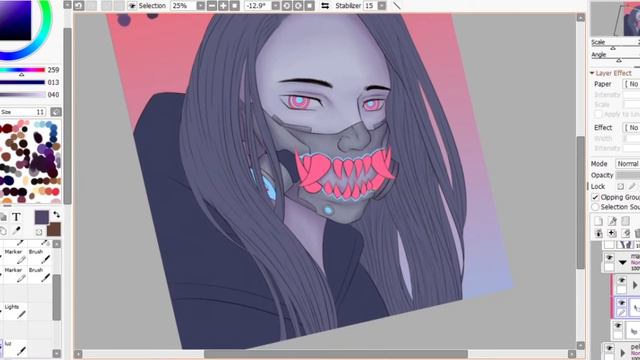Screen dimensions: 640x360
Task: Open the rotation angle dropdown arrow
Action: tap(276, 6)
